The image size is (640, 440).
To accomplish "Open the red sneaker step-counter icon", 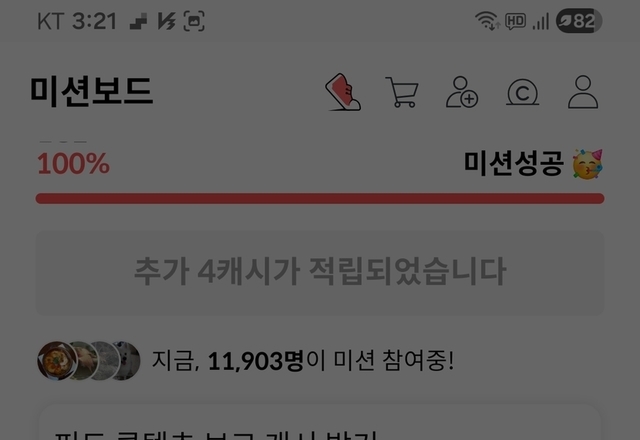I will [x=343, y=92].
